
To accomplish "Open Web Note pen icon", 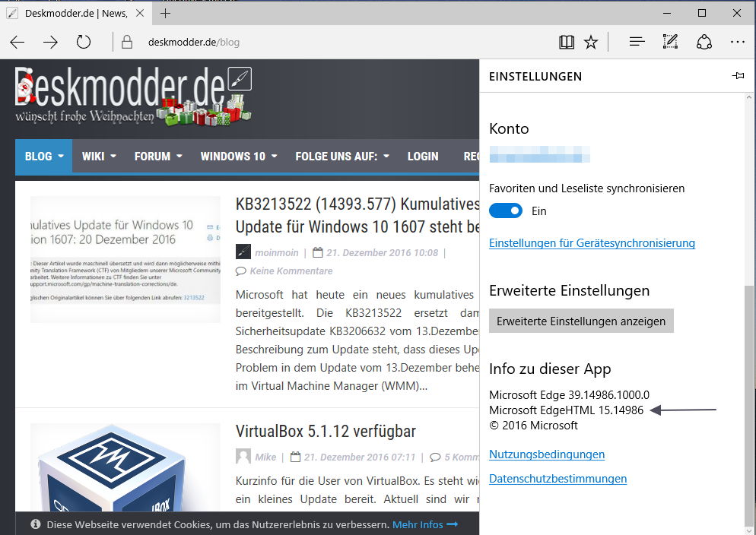I will point(670,42).
